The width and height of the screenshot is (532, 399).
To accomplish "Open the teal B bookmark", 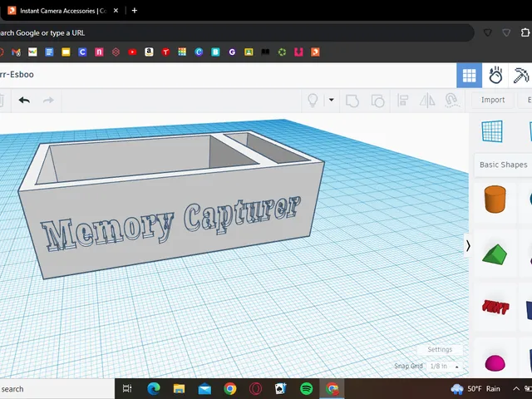I will tap(215, 52).
